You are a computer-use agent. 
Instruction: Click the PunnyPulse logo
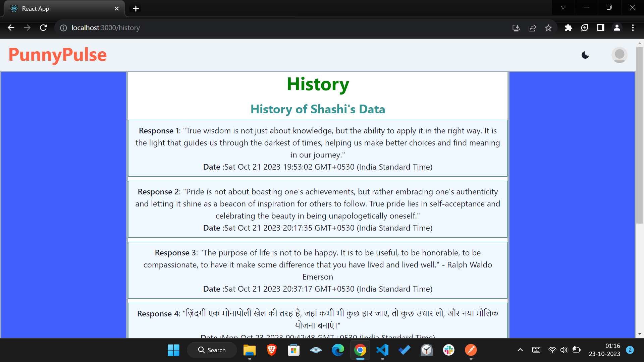coord(57,55)
